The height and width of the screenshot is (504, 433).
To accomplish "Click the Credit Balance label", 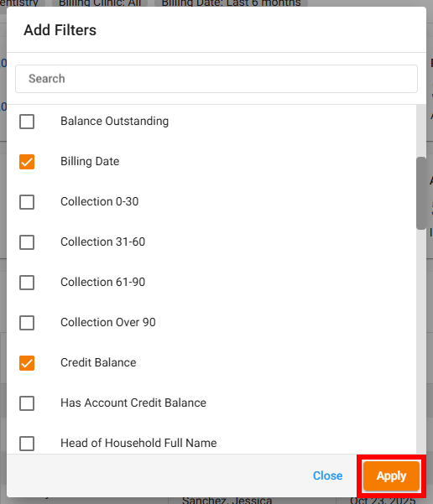I will (x=98, y=362).
